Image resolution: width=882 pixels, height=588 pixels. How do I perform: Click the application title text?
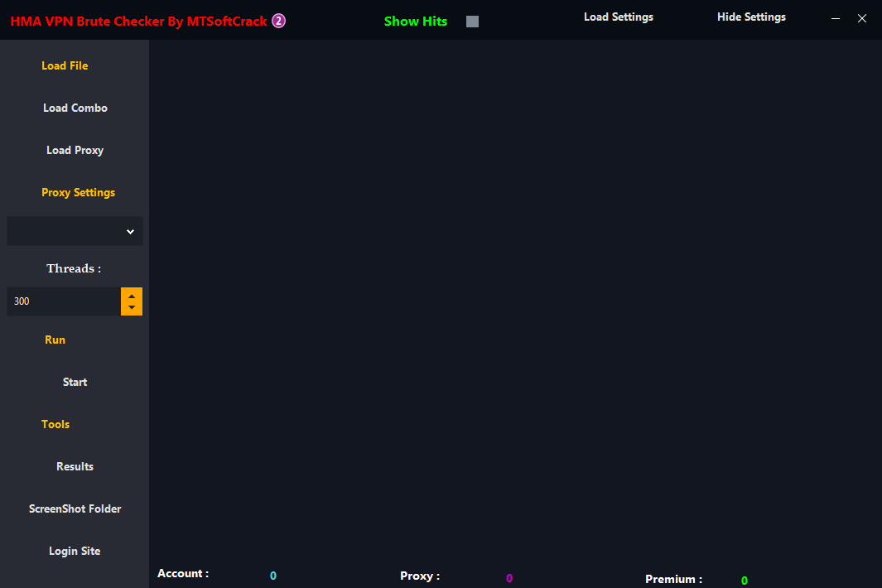click(138, 22)
